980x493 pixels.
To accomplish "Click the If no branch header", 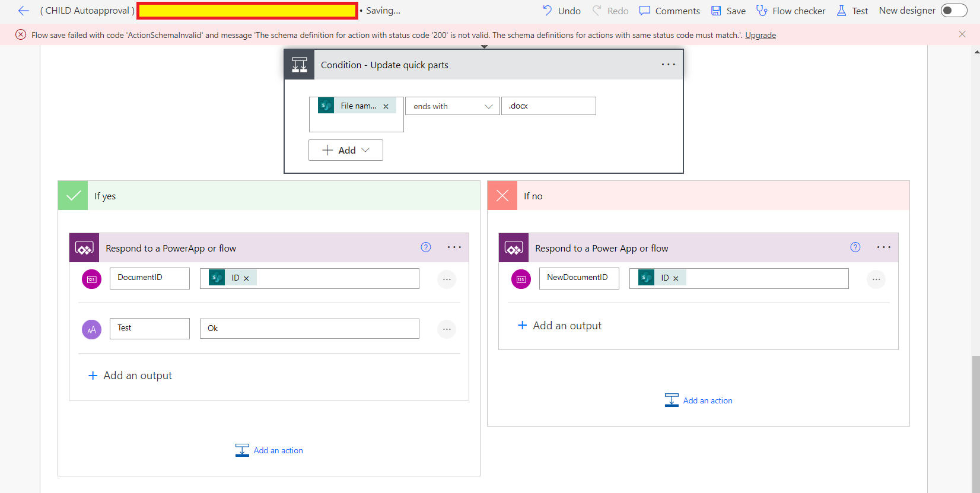I will 698,196.
